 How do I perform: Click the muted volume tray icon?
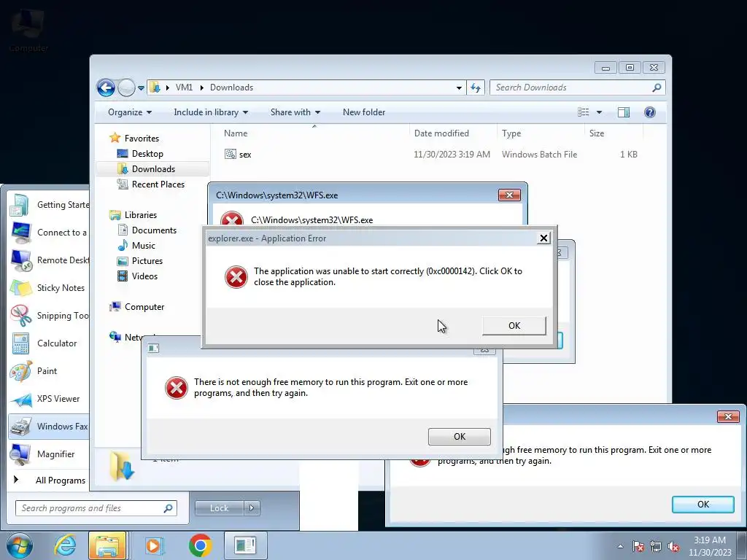point(673,546)
